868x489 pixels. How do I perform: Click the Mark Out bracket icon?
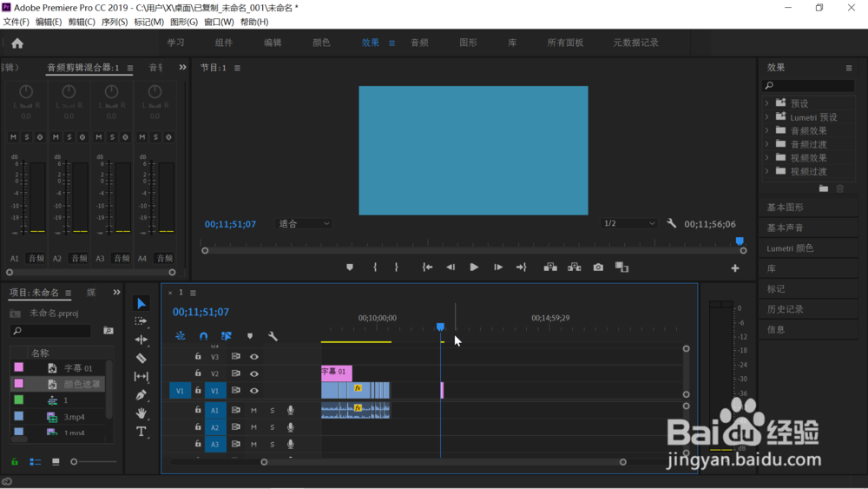pyautogui.click(x=397, y=268)
